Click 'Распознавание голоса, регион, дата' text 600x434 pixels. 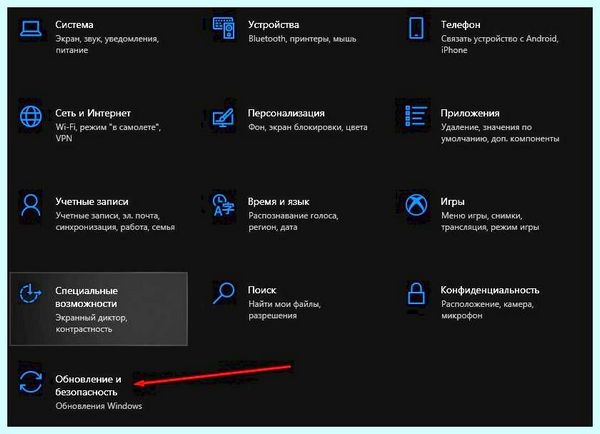[x=293, y=221]
